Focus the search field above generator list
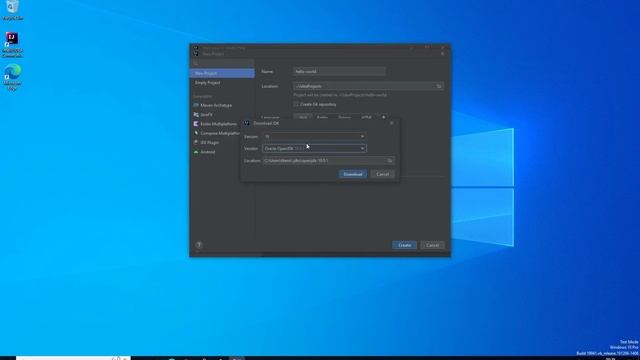640x360 pixels. click(x=222, y=63)
